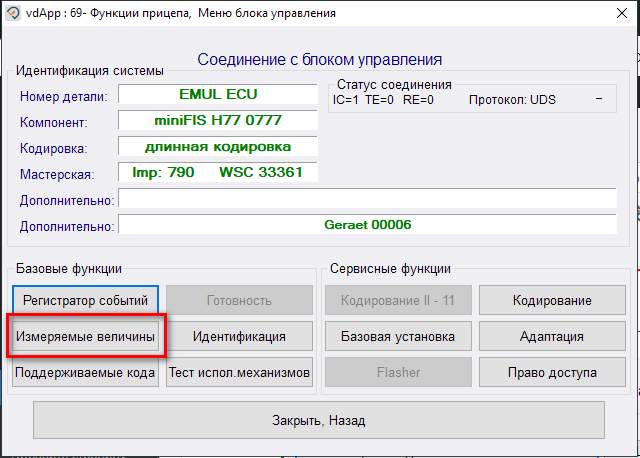Click the Мастерская field with WSC 33361

218,172
